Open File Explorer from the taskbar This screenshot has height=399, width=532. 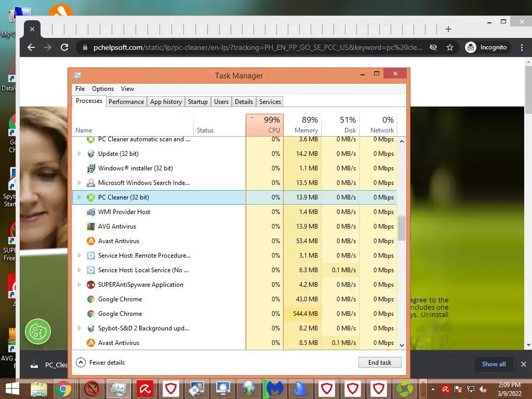pyautogui.click(x=39, y=389)
